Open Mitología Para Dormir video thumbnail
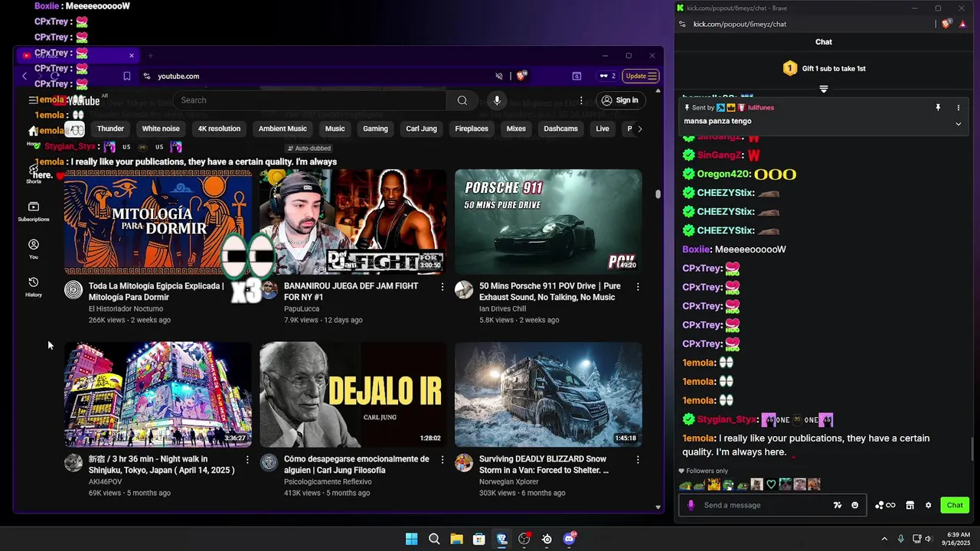 point(158,222)
